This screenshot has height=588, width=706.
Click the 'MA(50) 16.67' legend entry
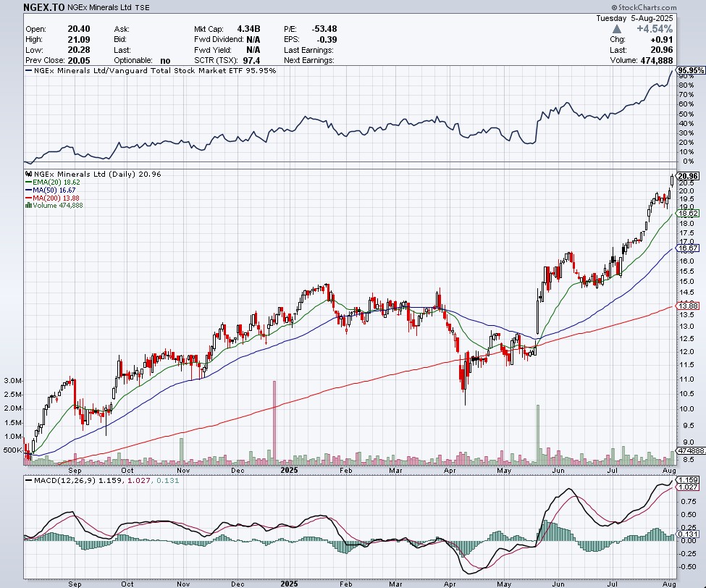[x=51, y=190]
